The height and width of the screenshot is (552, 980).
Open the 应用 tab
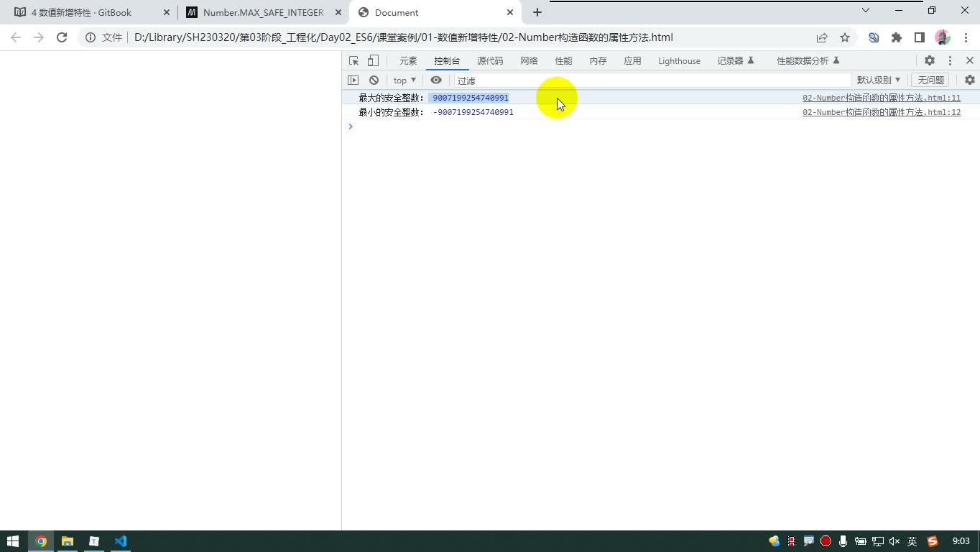coord(632,61)
